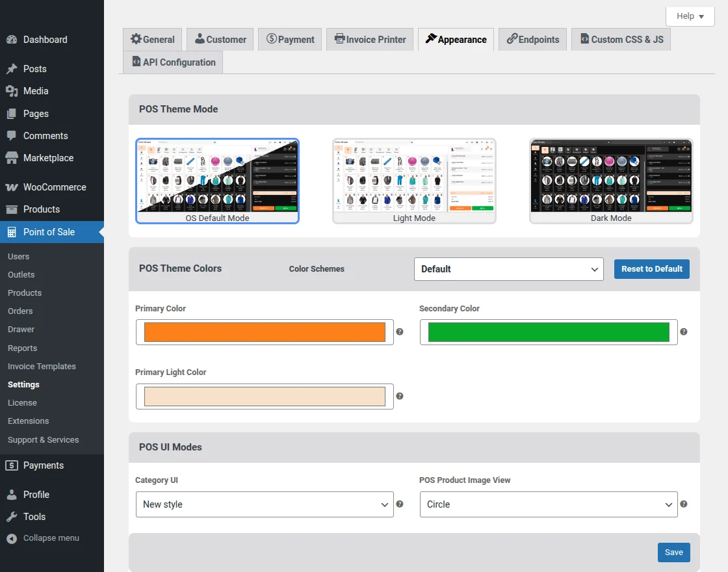The width and height of the screenshot is (728, 572).
Task: Click the Collapse menu arrow icon
Action: 12,539
